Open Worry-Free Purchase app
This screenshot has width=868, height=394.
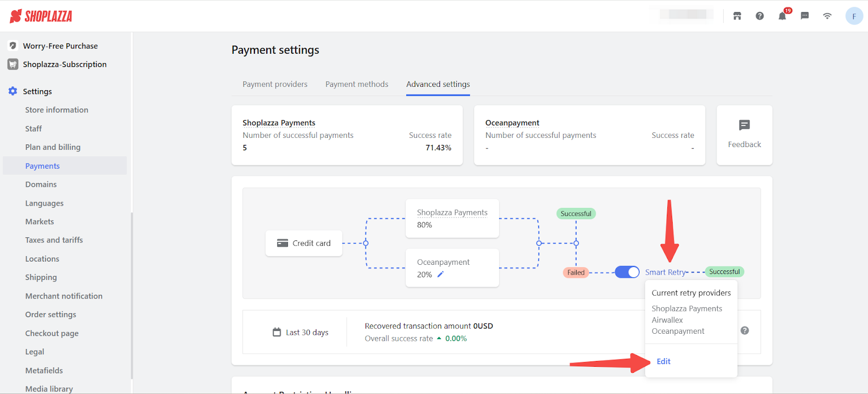pyautogui.click(x=60, y=46)
